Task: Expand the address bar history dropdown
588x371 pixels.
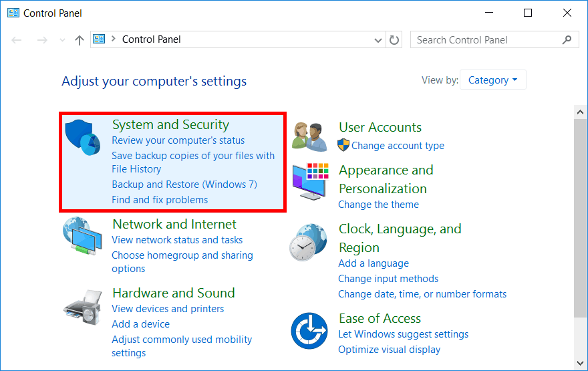Action: pyautogui.click(x=378, y=40)
